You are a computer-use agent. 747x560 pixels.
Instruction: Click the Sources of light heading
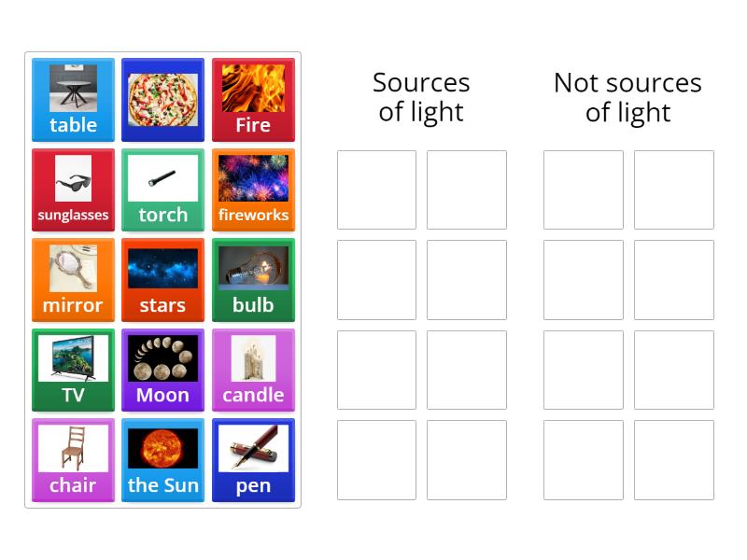421,97
